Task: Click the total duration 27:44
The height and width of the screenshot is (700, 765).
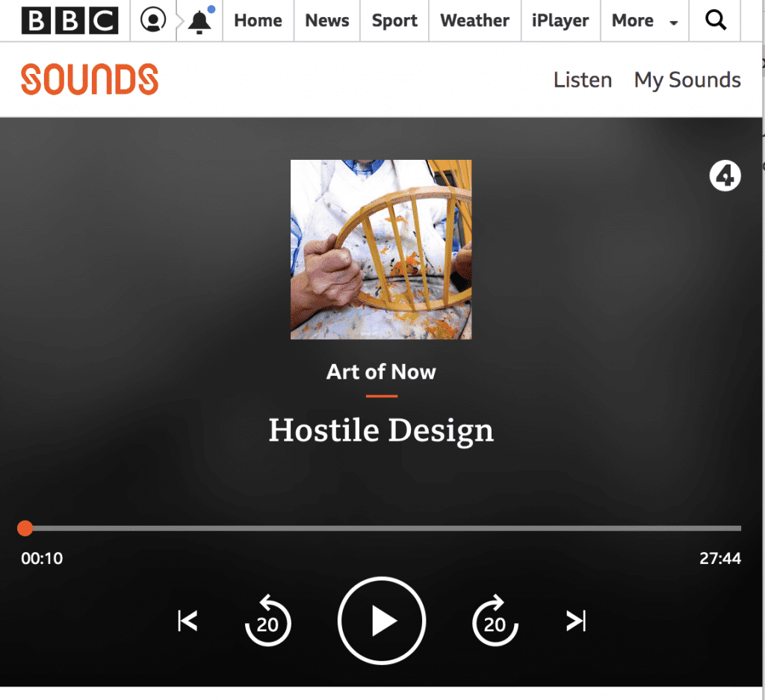Action: click(720, 558)
